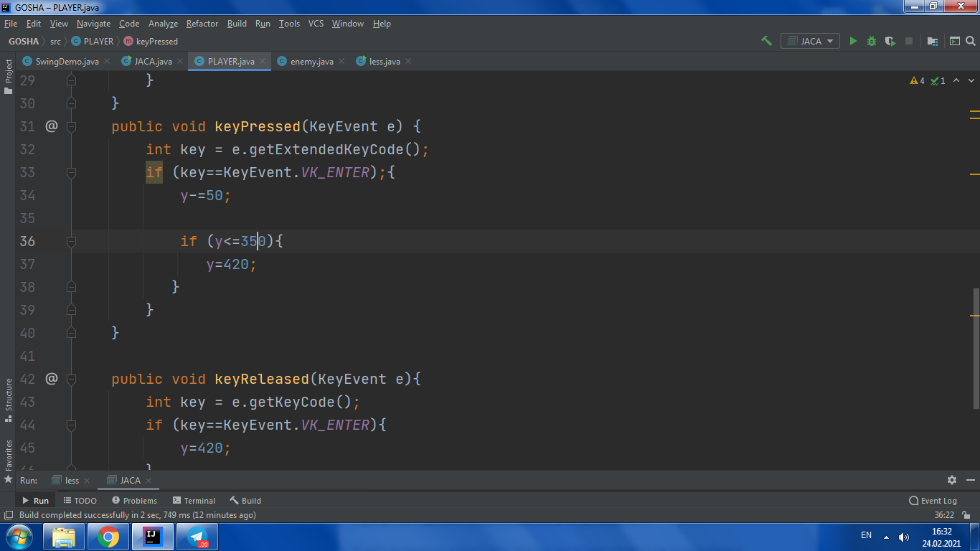Open the Refactor menu

(x=202, y=24)
